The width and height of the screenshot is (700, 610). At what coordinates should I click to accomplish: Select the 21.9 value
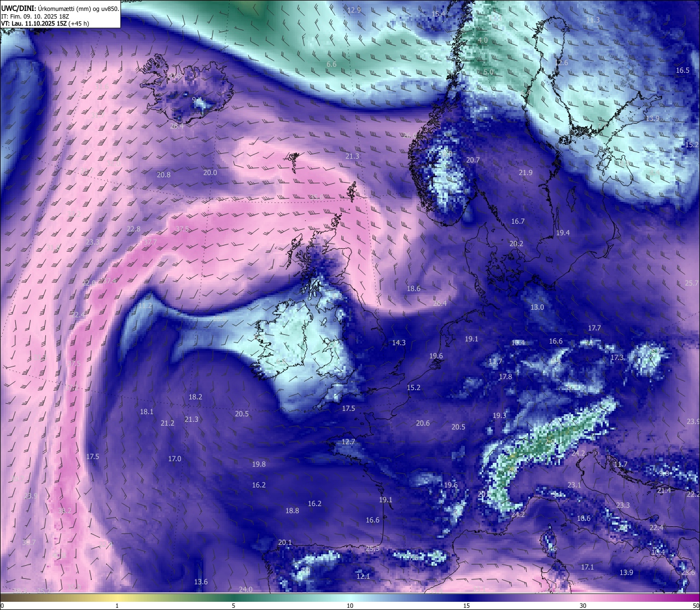[x=525, y=173]
